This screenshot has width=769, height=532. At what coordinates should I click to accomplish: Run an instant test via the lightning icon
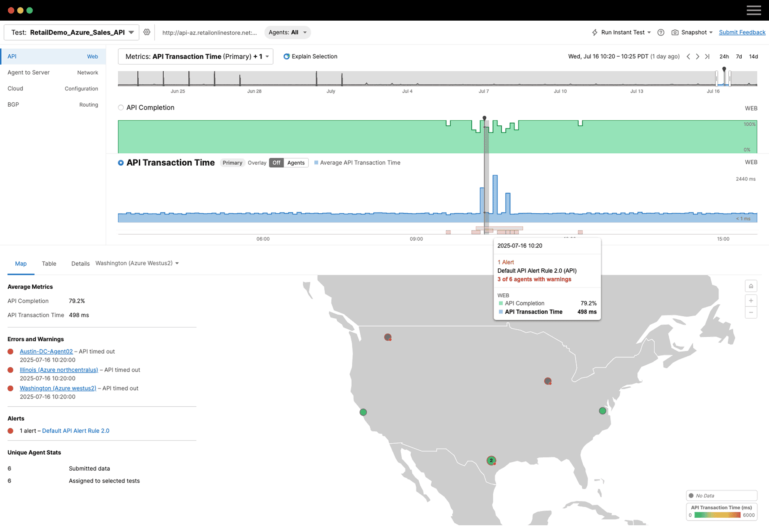[x=595, y=32]
